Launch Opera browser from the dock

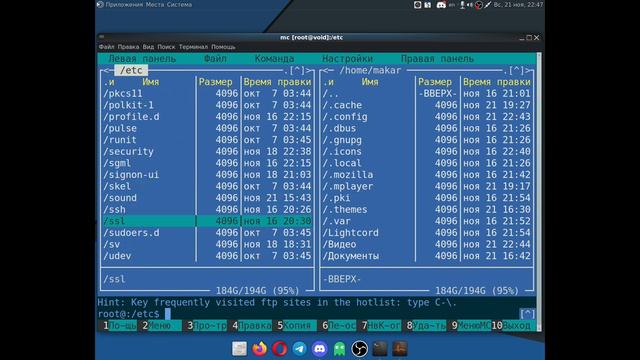pyautogui.click(x=279, y=349)
